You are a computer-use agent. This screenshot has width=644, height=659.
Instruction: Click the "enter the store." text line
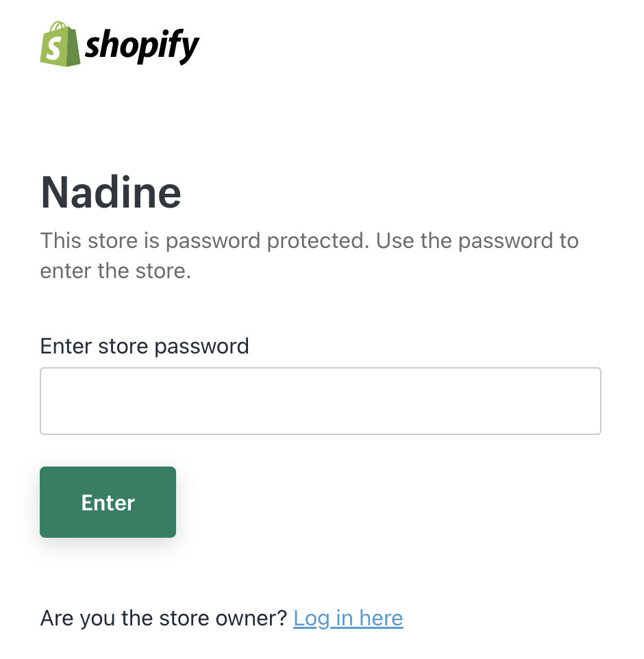(115, 271)
